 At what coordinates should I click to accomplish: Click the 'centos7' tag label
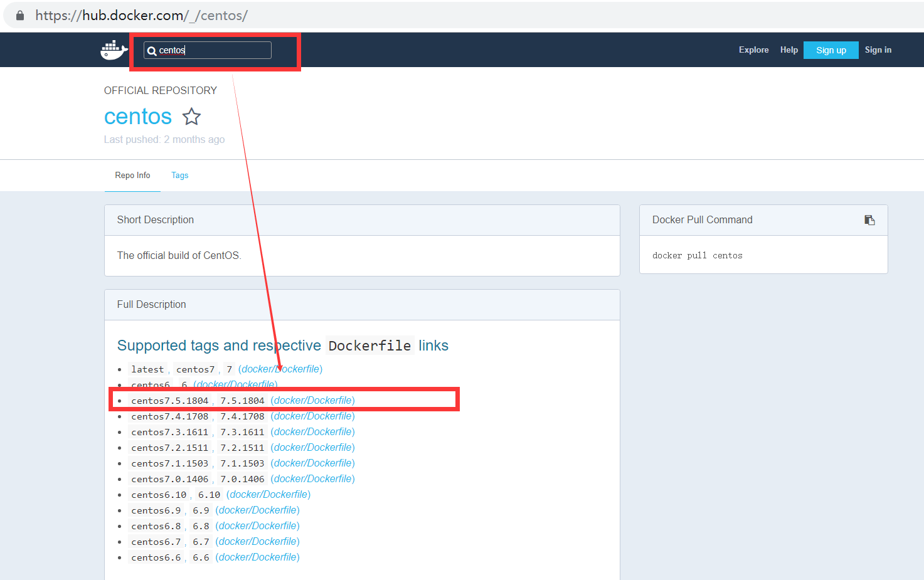tap(196, 370)
